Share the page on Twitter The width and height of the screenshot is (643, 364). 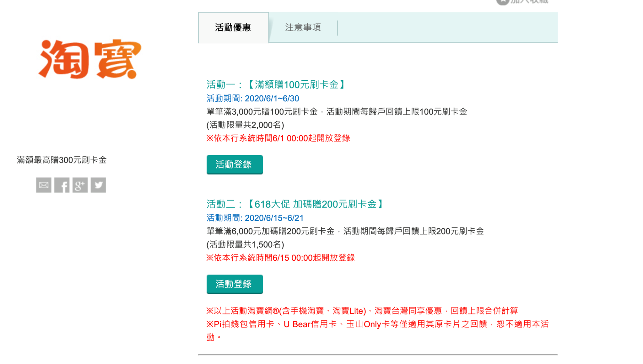[x=98, y=185]
